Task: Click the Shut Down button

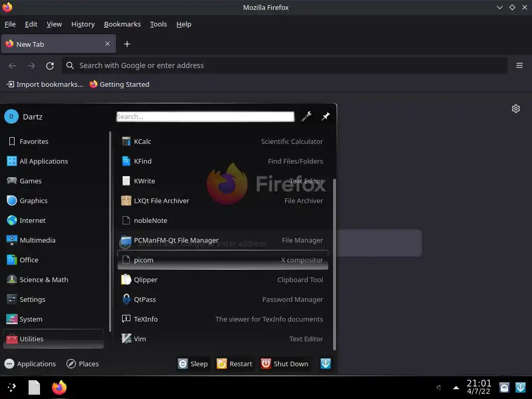Action: pyautogui.click(x=285, y=364)
